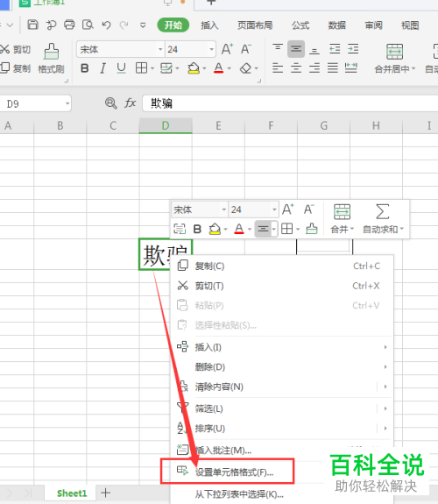Screen dimensions: 438x504
Task: Open the ribbon font size dropdown 24
Action: (211, 49)
